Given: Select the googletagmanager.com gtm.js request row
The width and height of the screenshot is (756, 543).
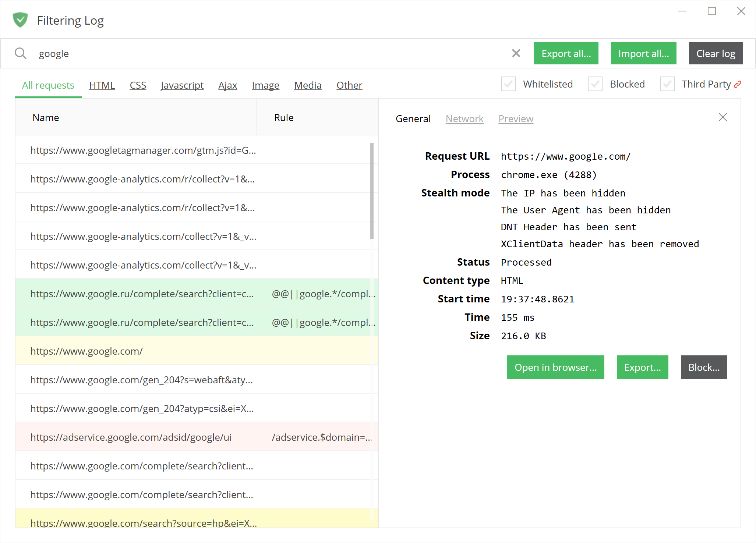Looking at the screenshot, I should (197, 150).
